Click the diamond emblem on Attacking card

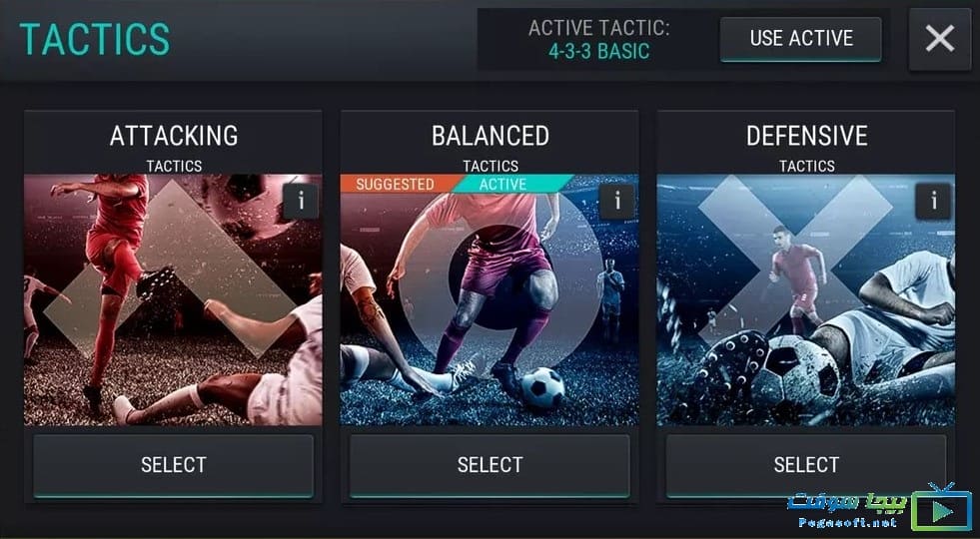[170, 269]
